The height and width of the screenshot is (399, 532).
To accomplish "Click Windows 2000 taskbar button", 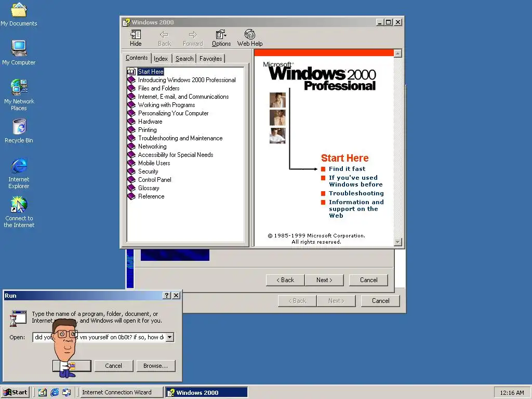I will [207, 393].
